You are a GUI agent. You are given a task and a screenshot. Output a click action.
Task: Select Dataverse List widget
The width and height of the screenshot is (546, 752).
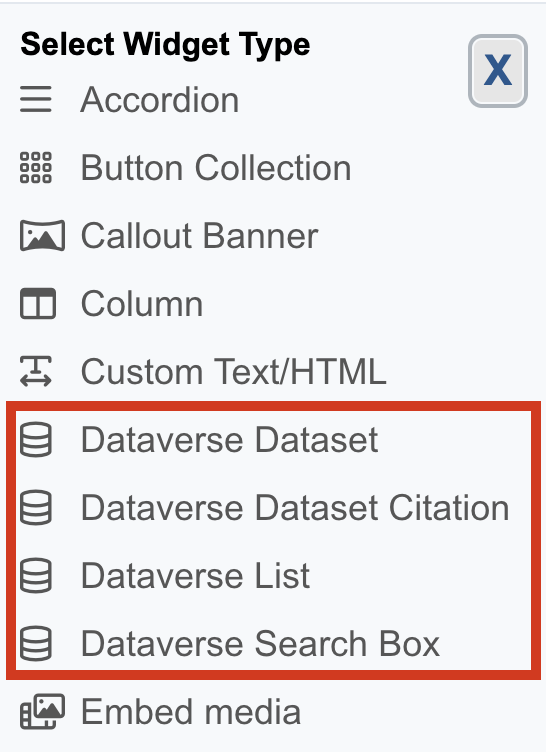(195, 576)
